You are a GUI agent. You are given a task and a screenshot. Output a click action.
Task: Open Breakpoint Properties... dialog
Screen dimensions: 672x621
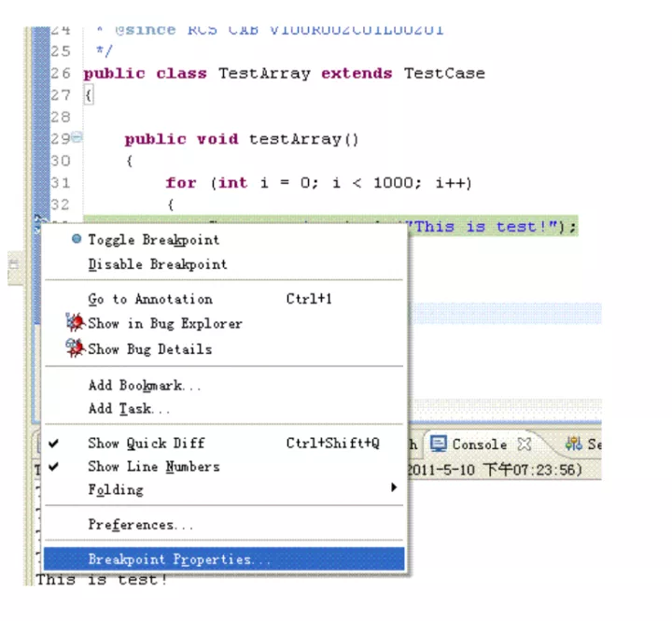tap(223, 559)
